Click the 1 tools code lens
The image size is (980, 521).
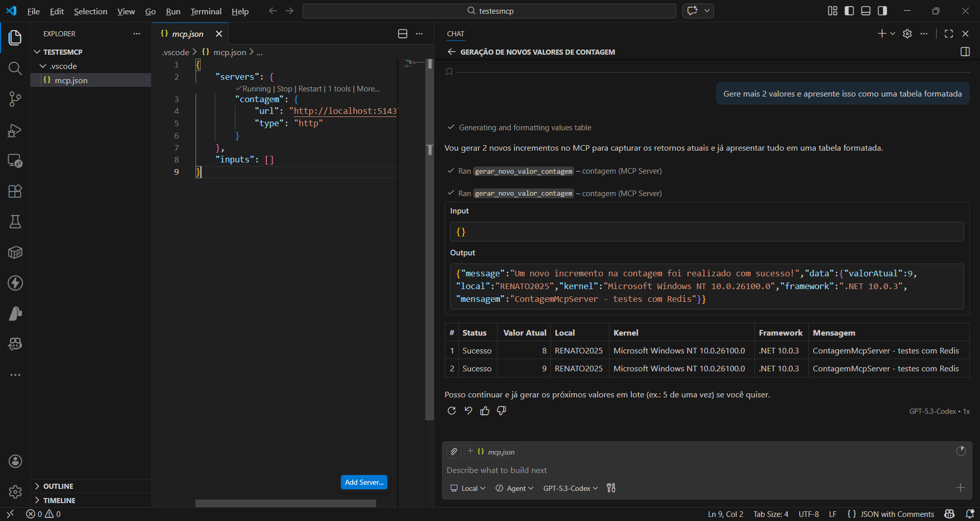point(339,89)
